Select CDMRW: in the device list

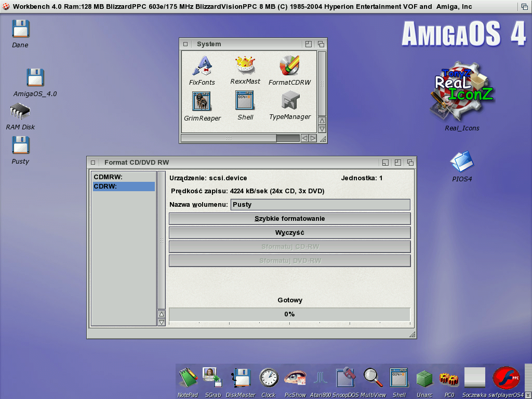pos(124,177)
